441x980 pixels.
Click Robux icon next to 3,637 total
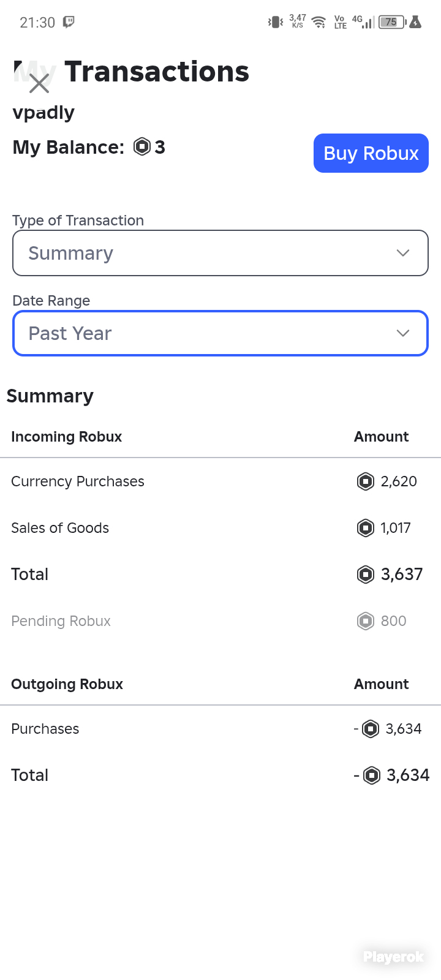click(366, 574)
